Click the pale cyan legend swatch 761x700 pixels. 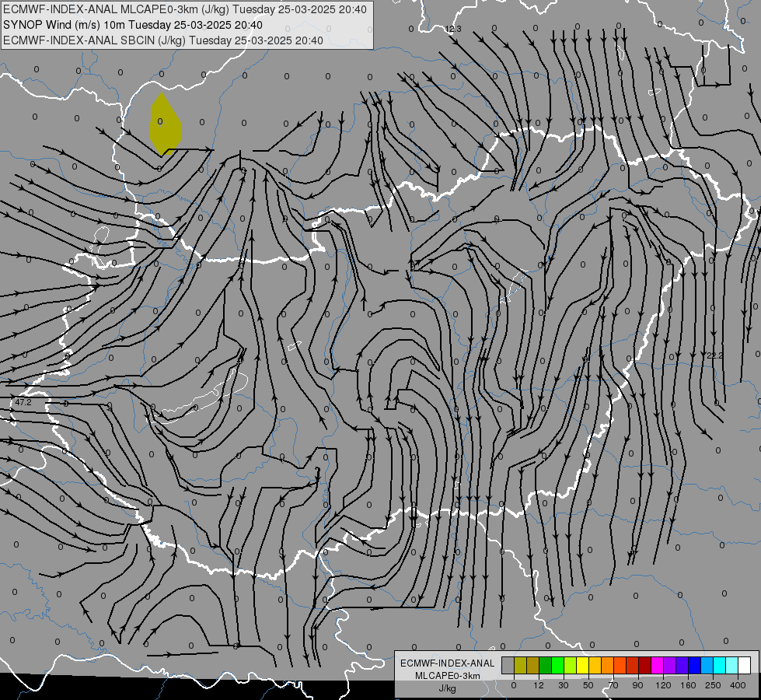(732, 665)
